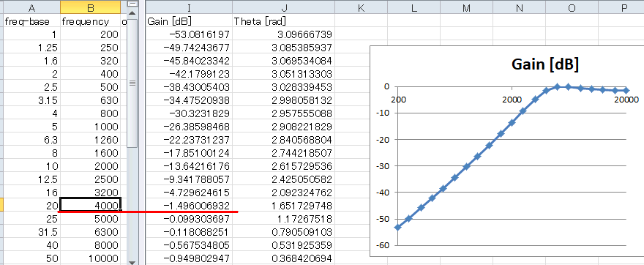The height and width of the screenshot is (265, 644).
Task: Click gain cell -13.64216176
Action: coord(189,166)
